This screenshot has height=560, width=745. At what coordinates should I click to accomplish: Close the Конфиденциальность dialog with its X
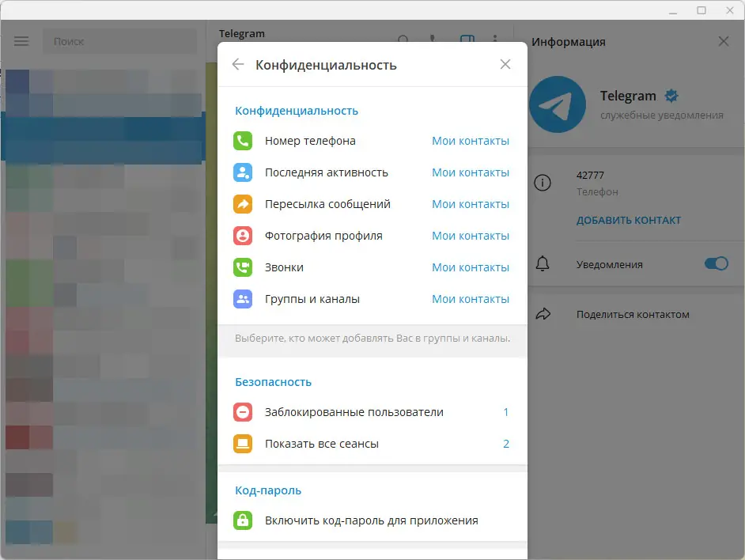point(505,65)
